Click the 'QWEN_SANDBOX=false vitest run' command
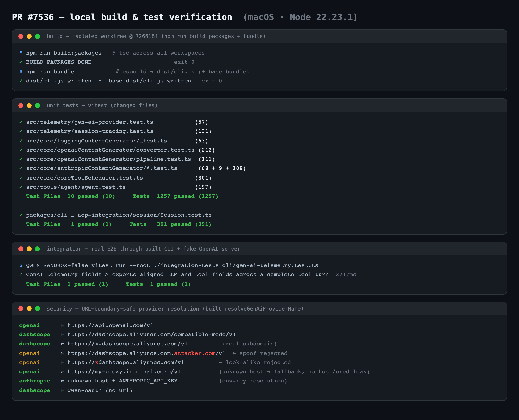This screenshot has height=420, width=519. point(76,265)
